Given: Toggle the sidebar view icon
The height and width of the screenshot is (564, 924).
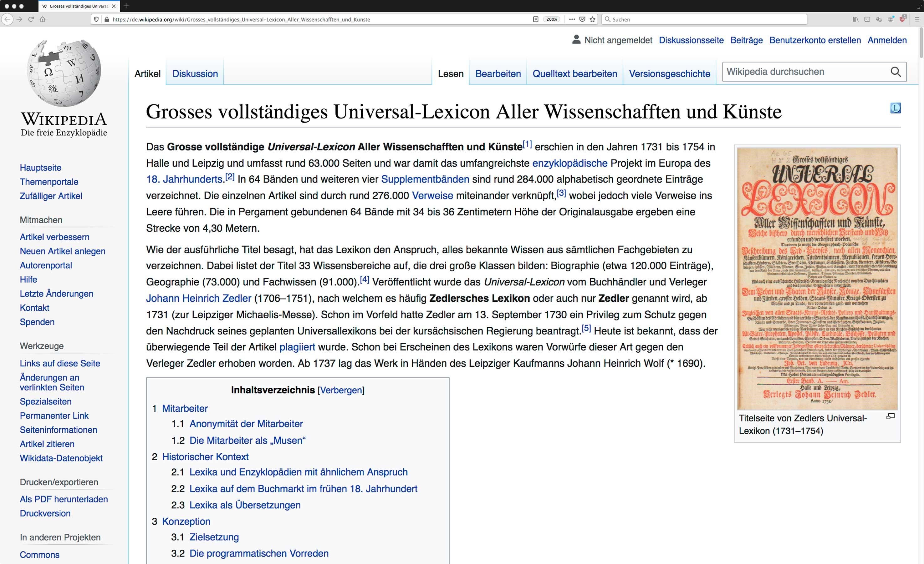Looking at the screenshot, I should pyautogui.click(x=867, y=19).
